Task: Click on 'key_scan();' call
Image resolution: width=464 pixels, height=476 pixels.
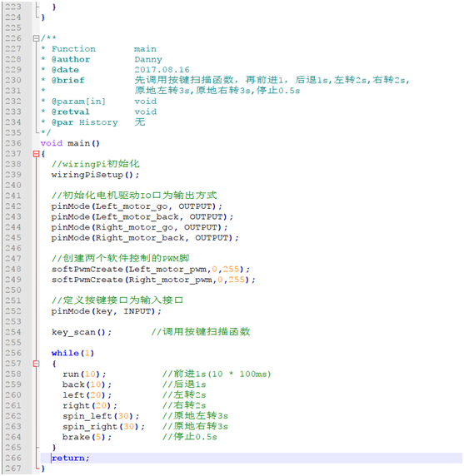Action: (x=82, y=332)
